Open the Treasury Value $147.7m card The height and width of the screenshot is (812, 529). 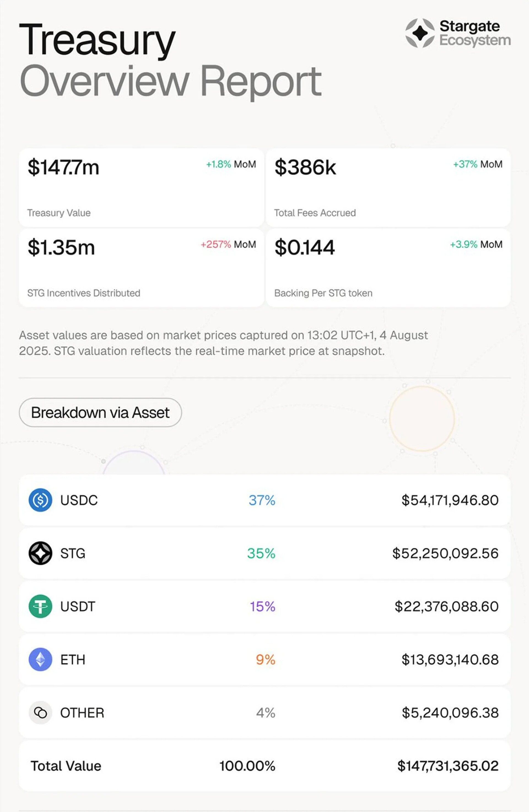(141, 188)
